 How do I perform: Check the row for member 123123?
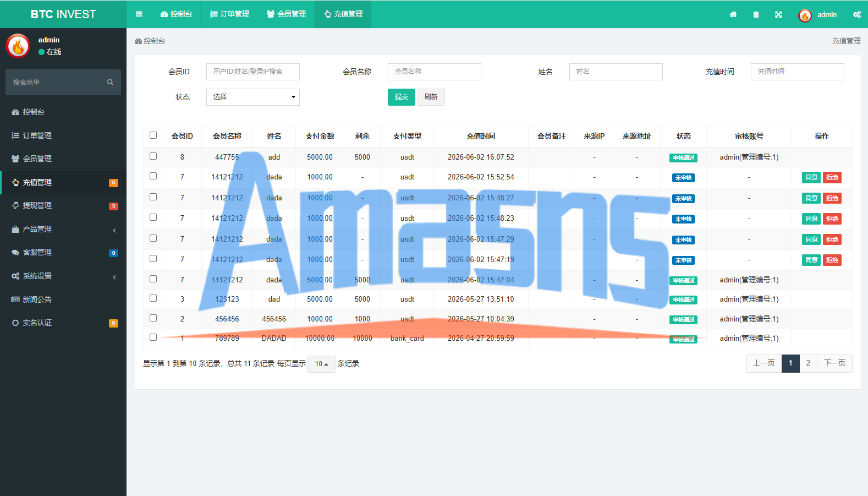pyautogui.click(x=153, y=298)
